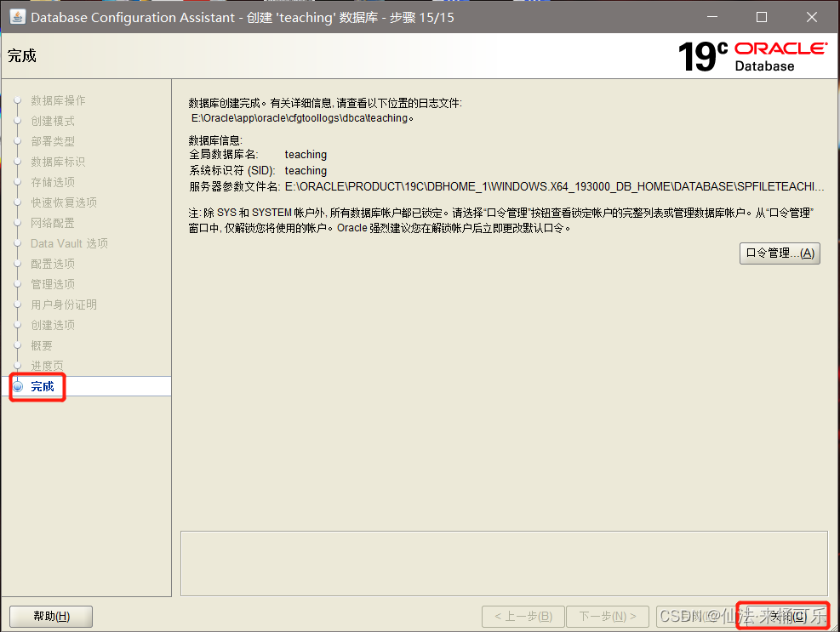The image size is (840, 632).
Task: Select the 存储选项 step in the sidebar
Action: pyautogui.click(x=53, y=182)
